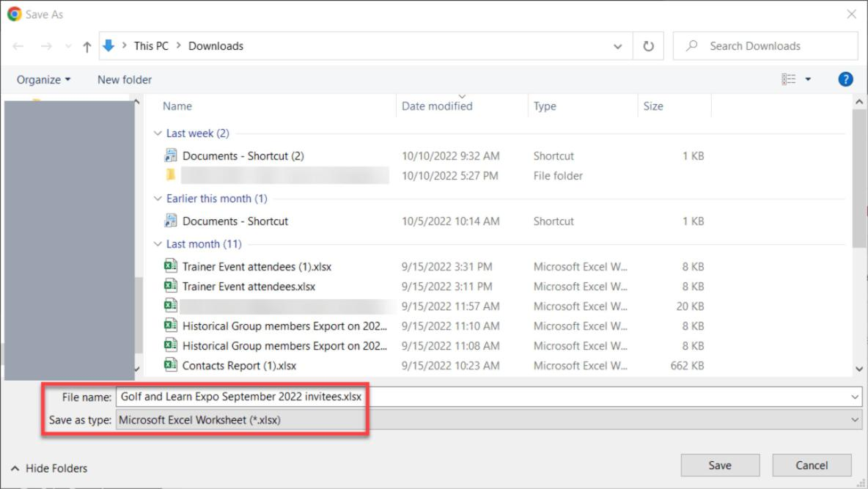Select Contacts Report (1).xlsx Excel icon
The image size is (868, 489).
click(171, 365)
